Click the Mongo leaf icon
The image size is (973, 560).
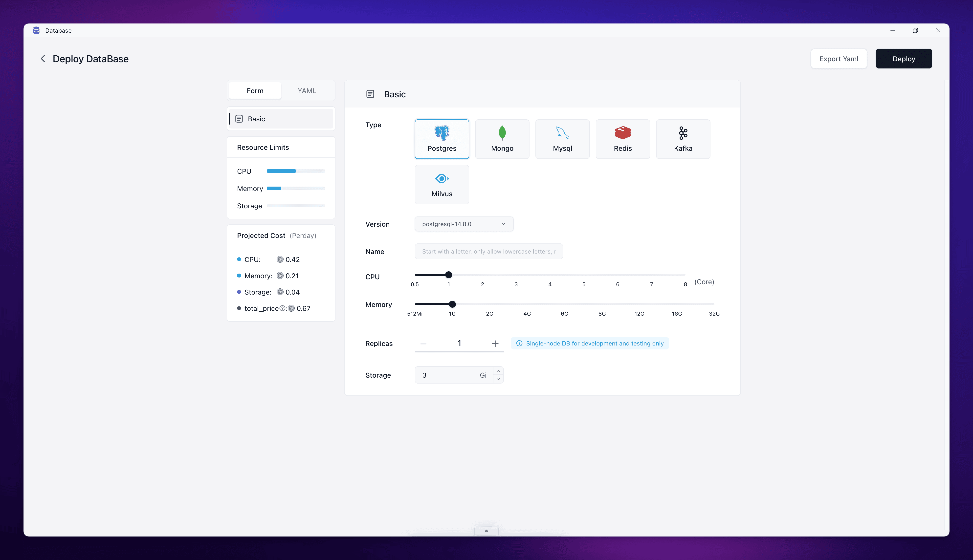click(502, 133)
